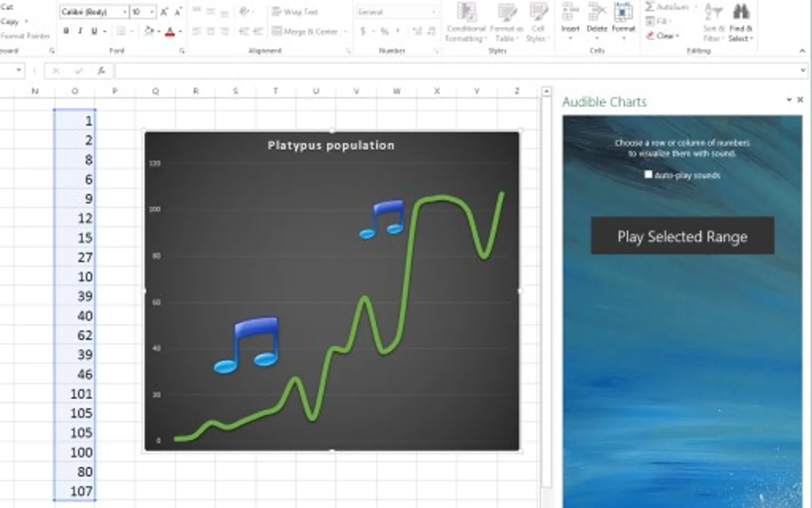Click the increase font size icon
Viewport: 812px width, 508px height.
pos(164,12)
